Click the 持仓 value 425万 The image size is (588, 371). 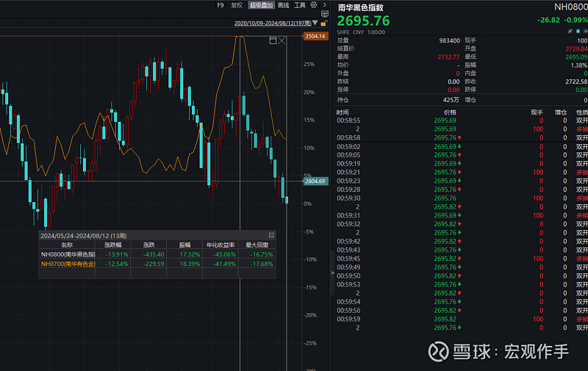451,100
